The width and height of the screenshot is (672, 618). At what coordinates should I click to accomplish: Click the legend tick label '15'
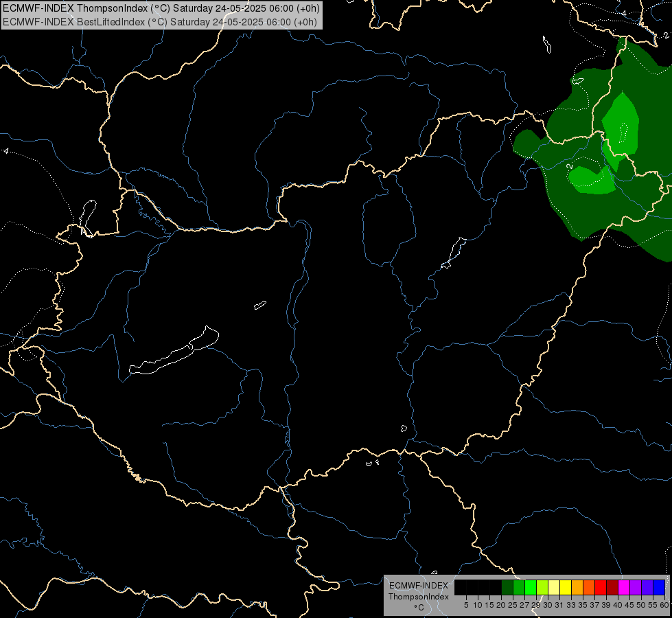point(489,605)
